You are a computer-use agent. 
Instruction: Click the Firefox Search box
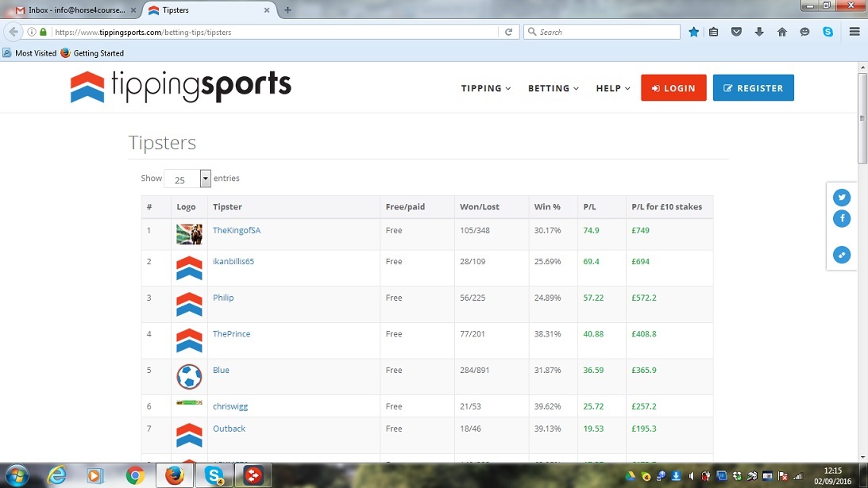tap(602, 32)
